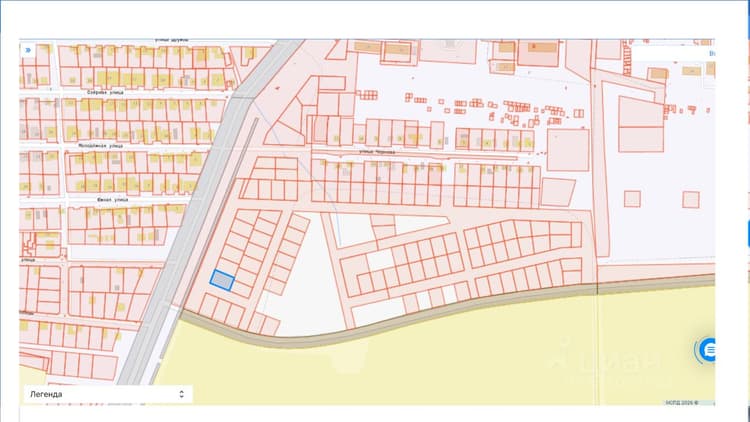Open the blue chat widget icon
The height and width of the screenshot is (422, 750).
coord(708,350)
